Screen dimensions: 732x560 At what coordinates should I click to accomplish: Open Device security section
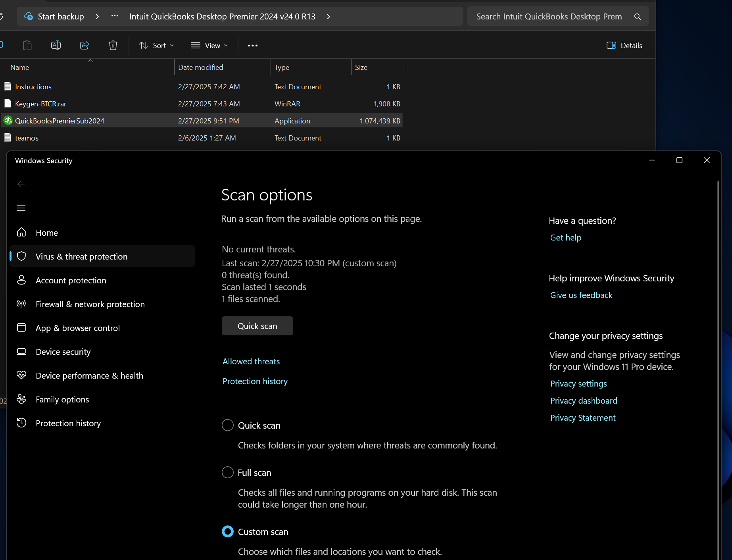pos(102,352)
